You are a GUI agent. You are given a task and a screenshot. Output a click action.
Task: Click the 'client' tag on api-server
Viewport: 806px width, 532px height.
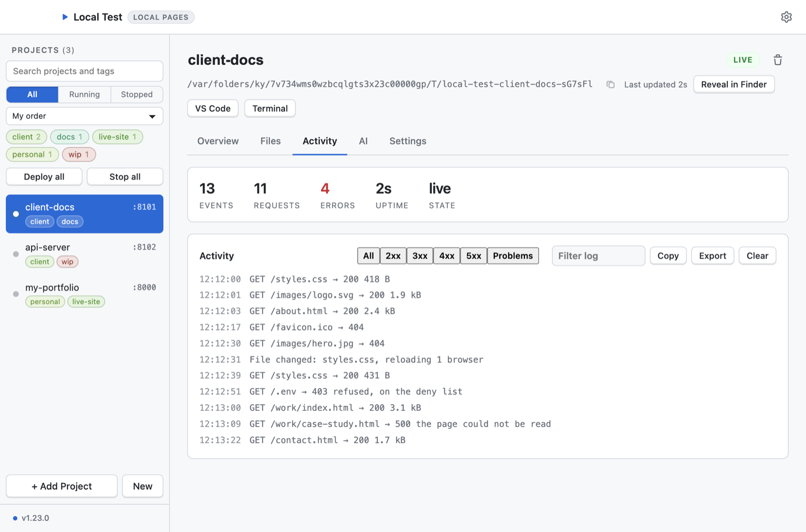[x=40, y=262]
